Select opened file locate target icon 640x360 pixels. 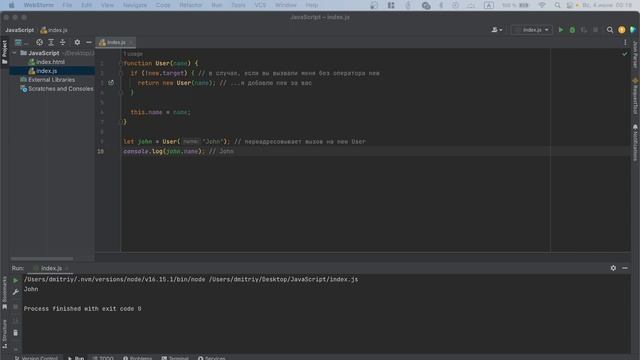click(x=39, y=42)
